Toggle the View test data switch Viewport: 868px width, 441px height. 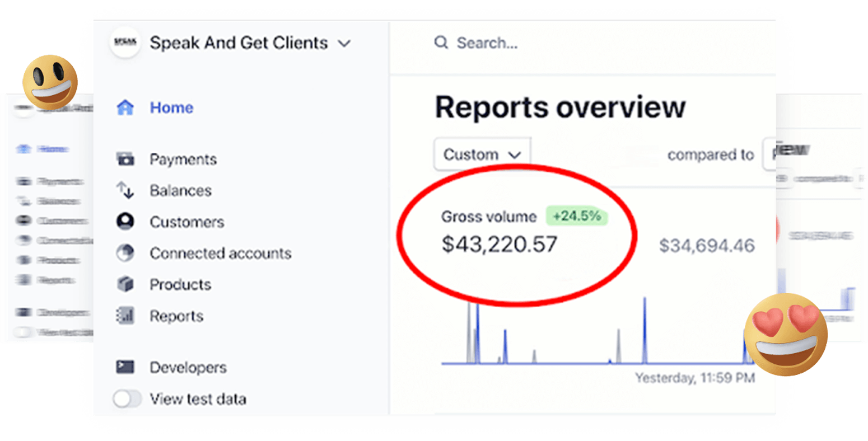coord(127,399)
